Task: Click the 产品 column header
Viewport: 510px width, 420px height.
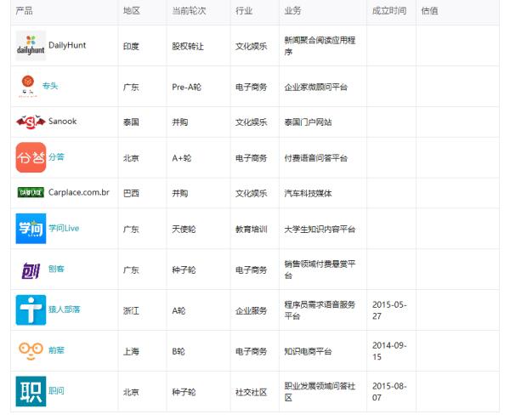Action: click(x=24, y=11)
